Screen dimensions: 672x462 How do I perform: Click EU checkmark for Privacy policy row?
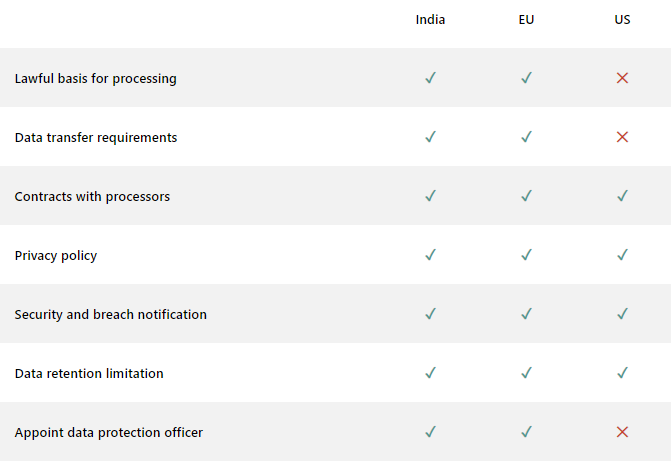click(526, 255)
